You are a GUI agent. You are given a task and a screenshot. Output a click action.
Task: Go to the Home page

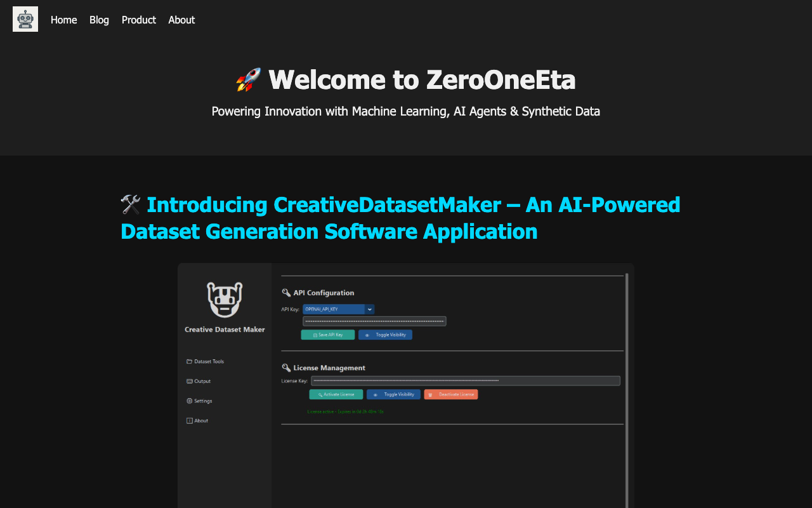point(63,20)
